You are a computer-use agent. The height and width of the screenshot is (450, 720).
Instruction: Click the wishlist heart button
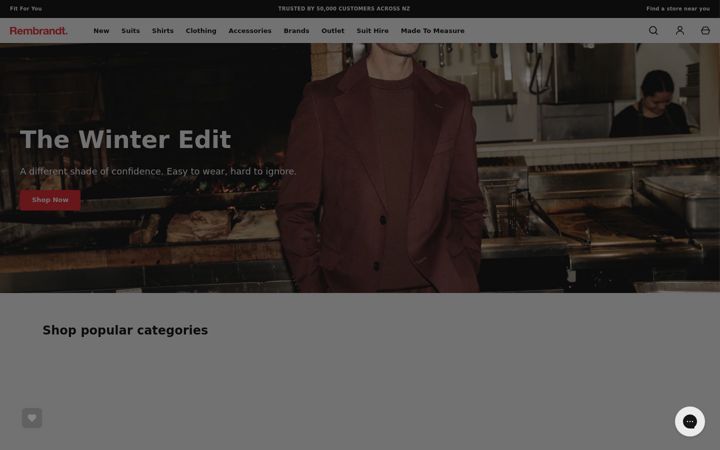[32, 418]
